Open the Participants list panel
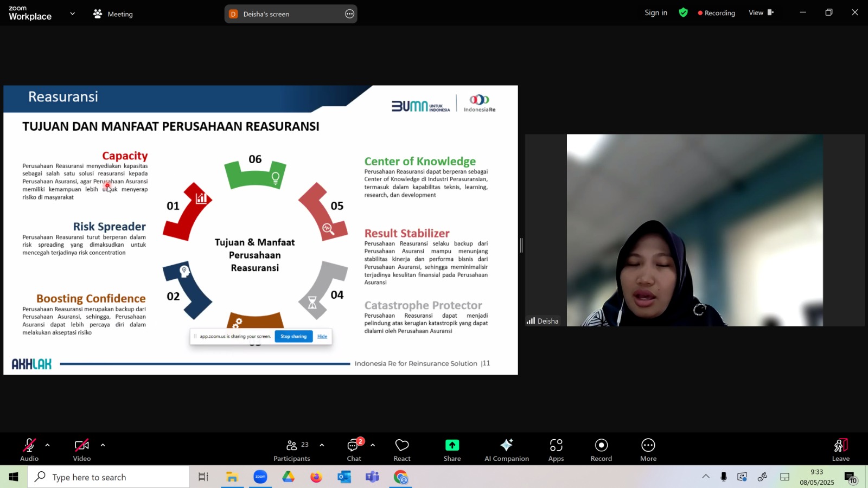Image resolution: width=868 pixels, height=488 pixels. click(292, 450)
